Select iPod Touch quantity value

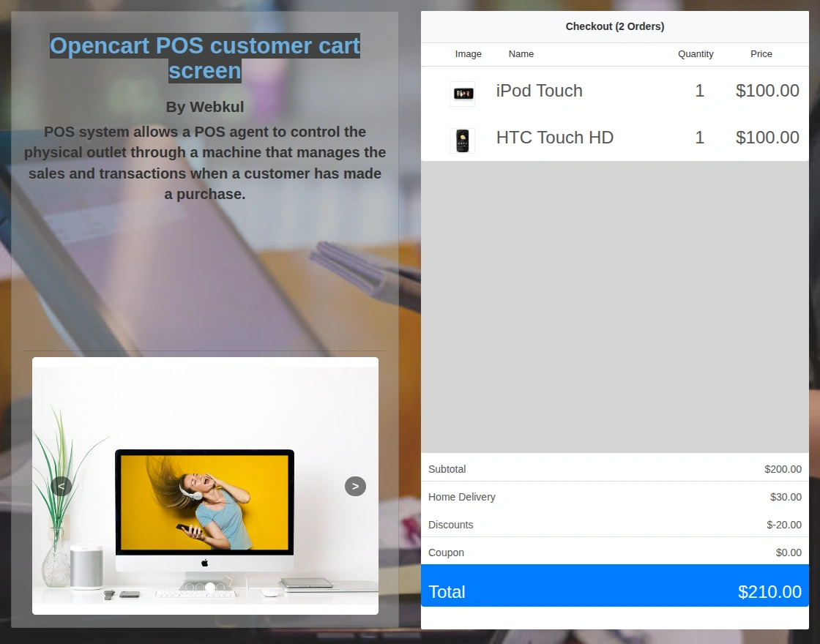pyautogui.click(x=699, y=91)
